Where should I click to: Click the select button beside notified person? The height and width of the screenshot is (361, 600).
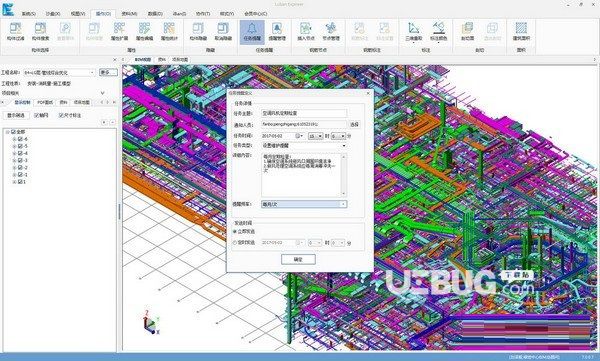click(354, 124)
